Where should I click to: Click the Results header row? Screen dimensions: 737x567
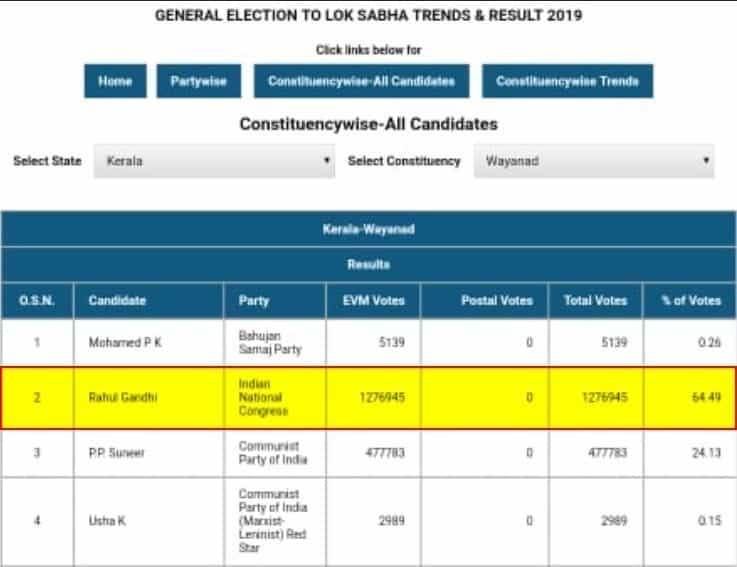coord(368,265)
